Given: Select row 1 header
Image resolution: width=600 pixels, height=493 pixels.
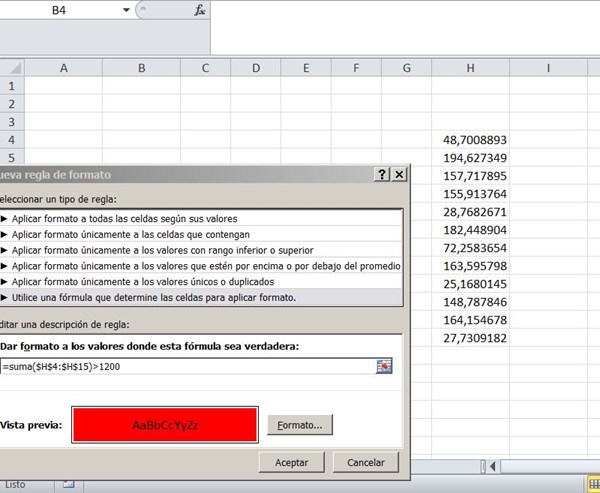Looking at the screenshot, I should pos(12,86).
